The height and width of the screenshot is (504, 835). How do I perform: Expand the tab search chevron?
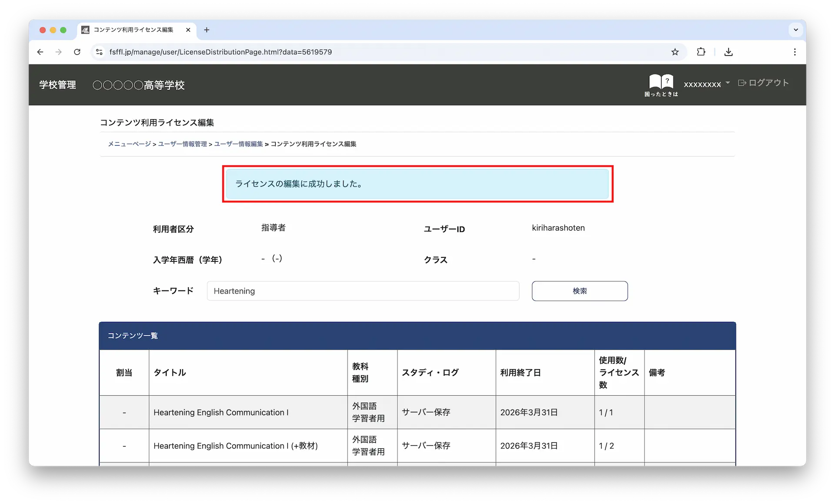coord(795,30)
